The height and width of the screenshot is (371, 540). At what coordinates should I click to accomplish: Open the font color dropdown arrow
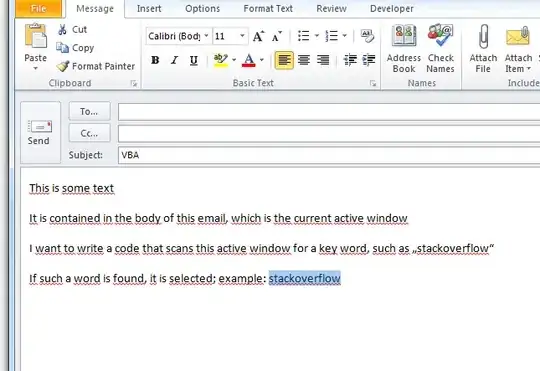click(x=262, y=60)
